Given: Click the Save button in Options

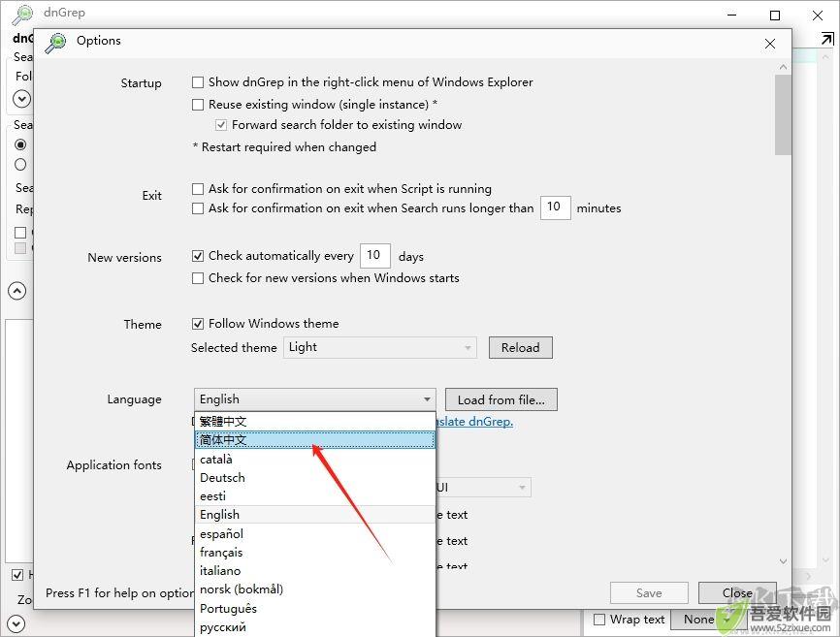Looking at the screenshot, I should (x=649, y=593).
